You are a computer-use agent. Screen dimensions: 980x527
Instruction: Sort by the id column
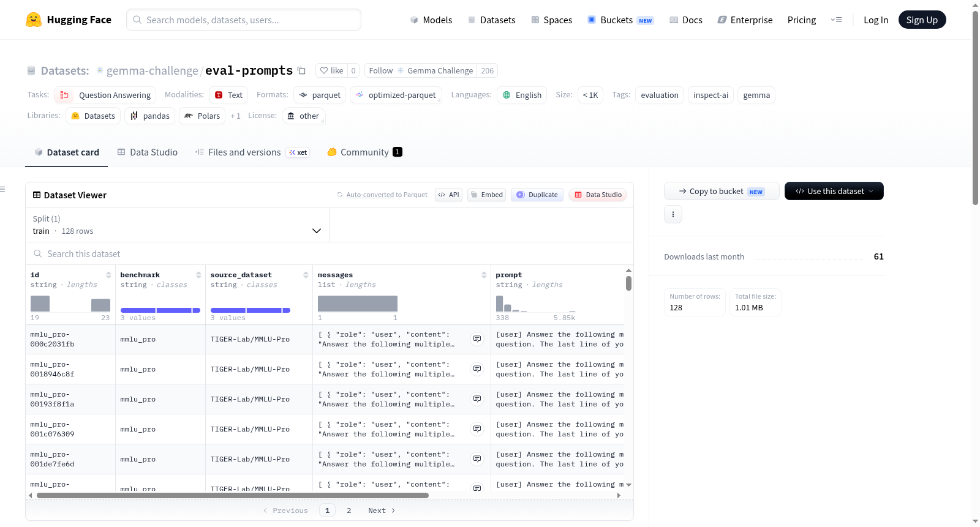(108, 275)
